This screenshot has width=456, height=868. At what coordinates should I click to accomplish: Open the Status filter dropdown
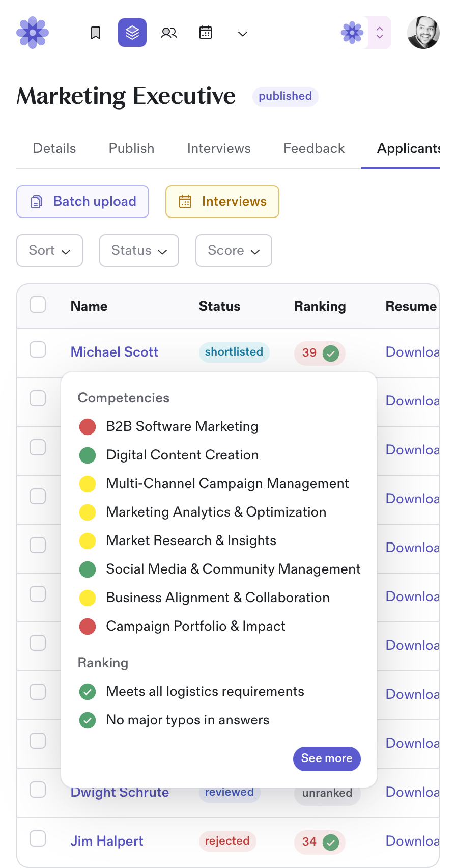coord(139,251)
